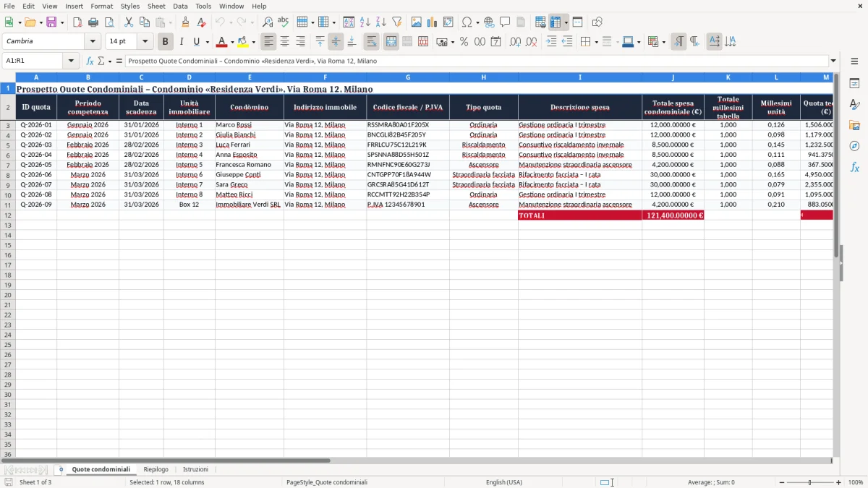Undo the last action
Image resolution: width=868 pixels, height=488 pixels.
point(220,22)
